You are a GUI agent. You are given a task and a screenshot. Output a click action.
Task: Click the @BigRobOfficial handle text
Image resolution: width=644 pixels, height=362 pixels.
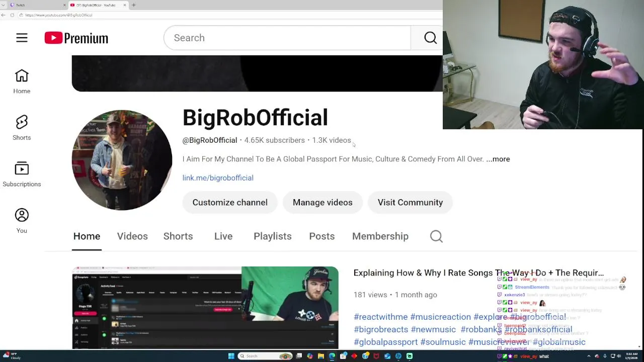click(x=210, y=140)
